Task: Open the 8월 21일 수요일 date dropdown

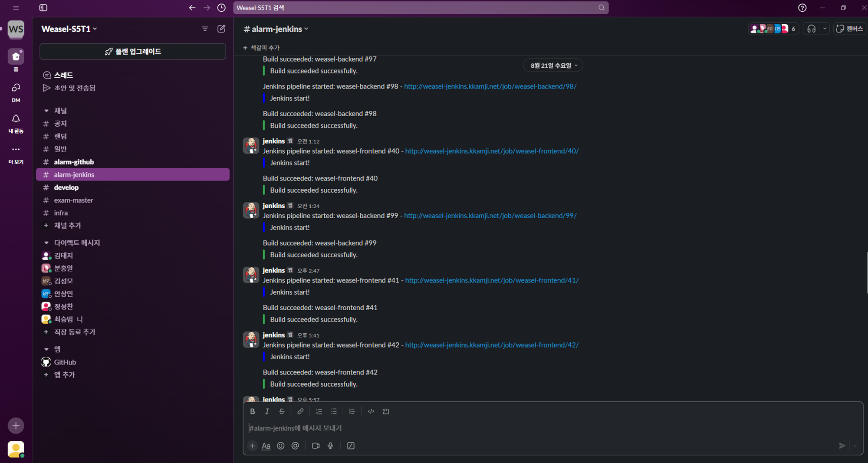Action: pos(553,65)
